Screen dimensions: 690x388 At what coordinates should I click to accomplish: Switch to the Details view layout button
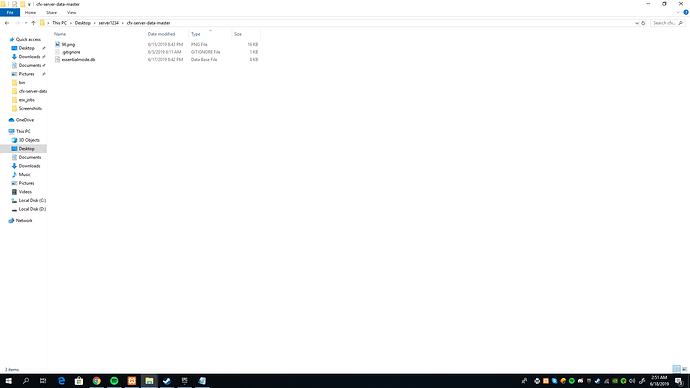tap(676, 369)
